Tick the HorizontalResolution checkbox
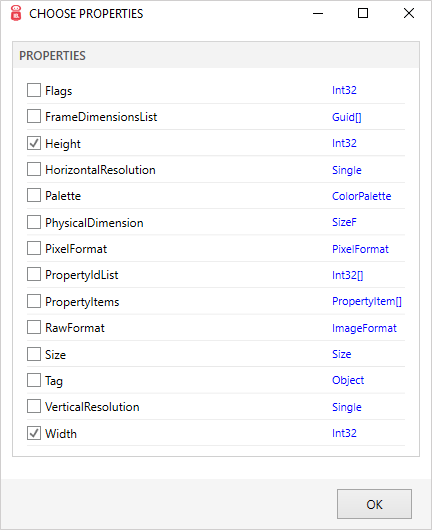432x530 pixels. pos(34,169)
